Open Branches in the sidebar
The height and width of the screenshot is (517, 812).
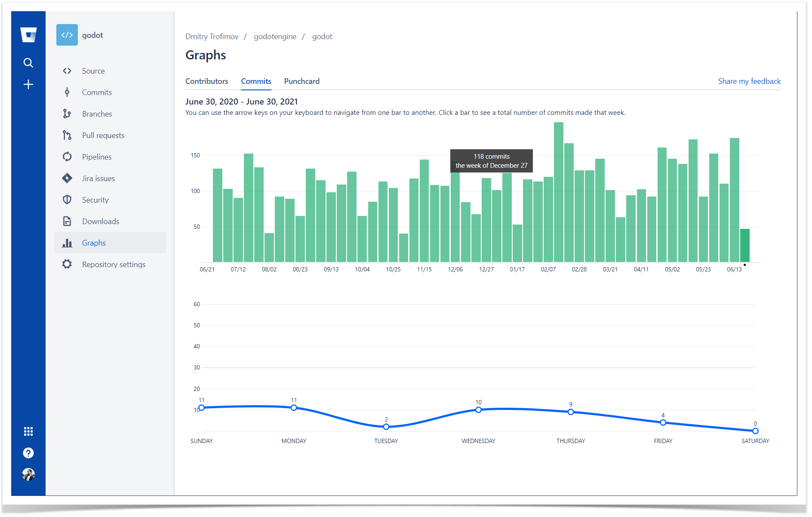pyautogui.click(x=97, y=114)
